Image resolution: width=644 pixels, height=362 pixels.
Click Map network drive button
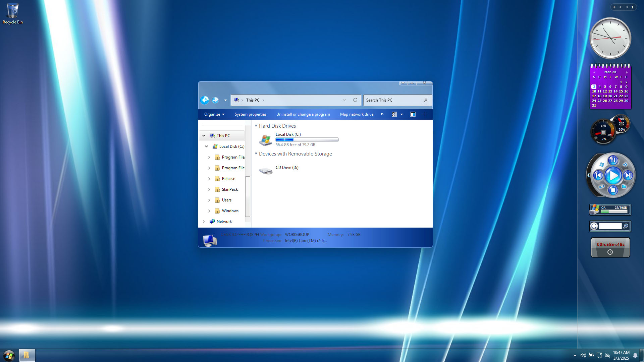(357, 114)
